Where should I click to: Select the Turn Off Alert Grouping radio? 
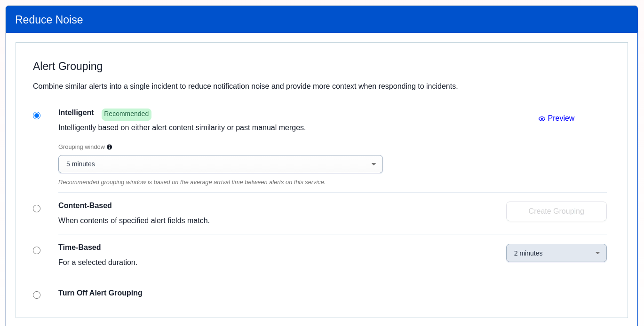click(37, 295)
